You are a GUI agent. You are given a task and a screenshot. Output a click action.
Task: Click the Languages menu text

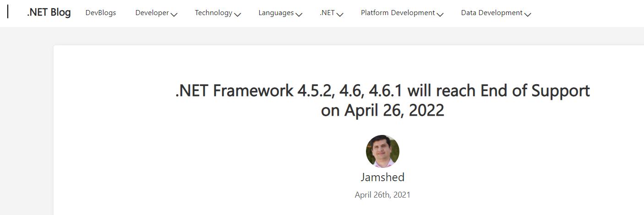pos(276,13)
